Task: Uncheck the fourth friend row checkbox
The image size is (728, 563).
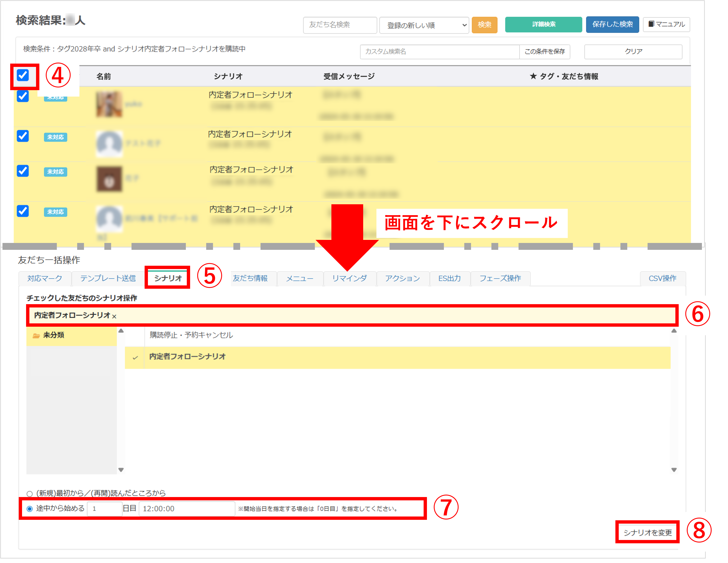Action: (23, 211)
